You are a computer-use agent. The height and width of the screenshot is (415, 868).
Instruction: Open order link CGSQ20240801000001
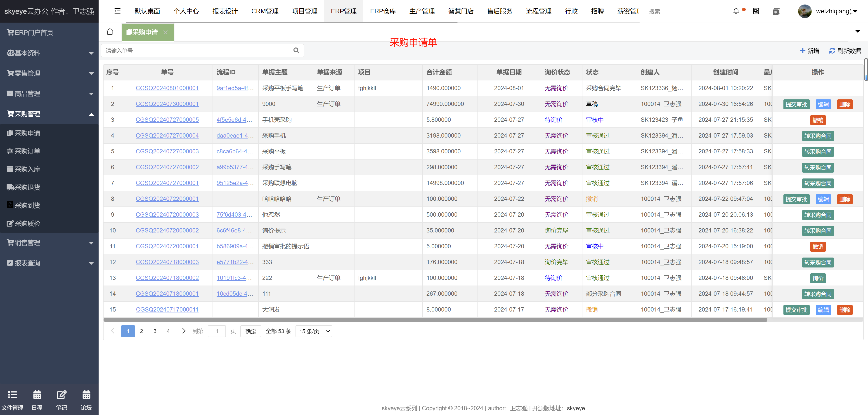click(x=167, y=88)
